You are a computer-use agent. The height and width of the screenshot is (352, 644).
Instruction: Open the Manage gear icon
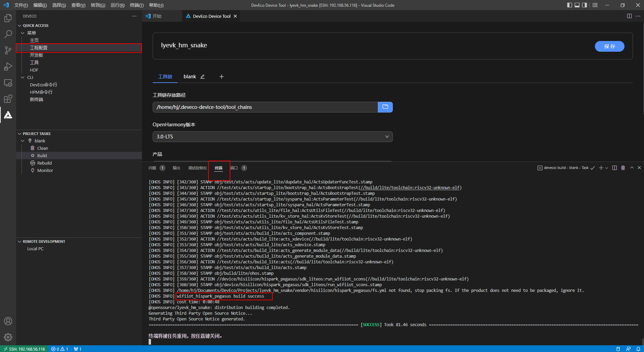click(8, 337)
